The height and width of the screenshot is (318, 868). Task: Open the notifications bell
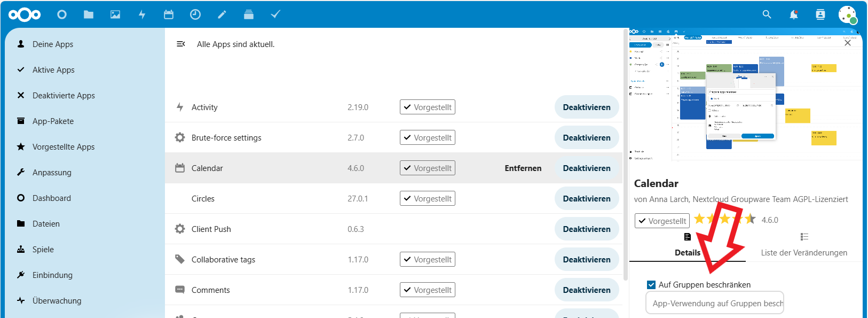point(794,14)
